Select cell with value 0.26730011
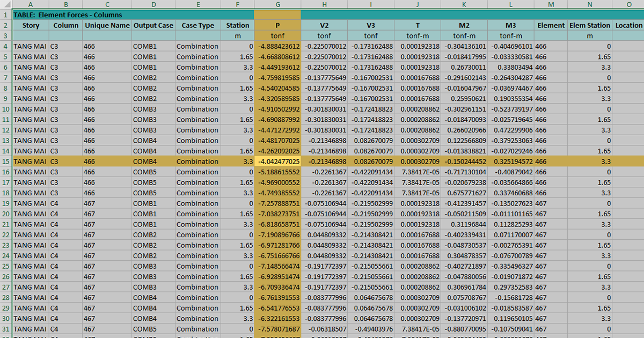The height and width of the screenshot is (338, 644). coord(464,67)
